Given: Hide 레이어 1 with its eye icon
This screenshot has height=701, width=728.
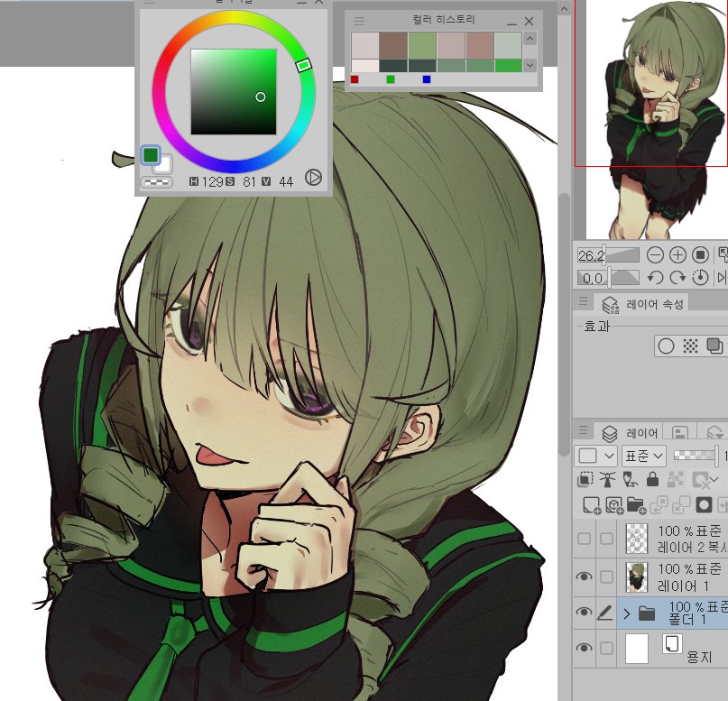Looking at the screenshot, I should (x=584, y=576).
